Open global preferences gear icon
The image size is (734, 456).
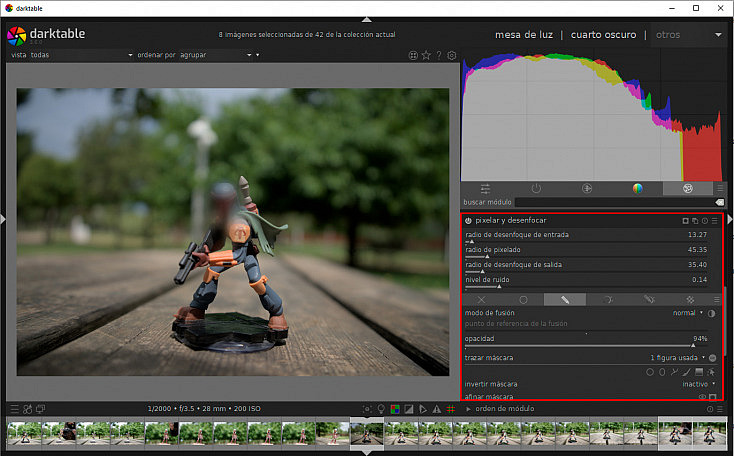[452, 55]
